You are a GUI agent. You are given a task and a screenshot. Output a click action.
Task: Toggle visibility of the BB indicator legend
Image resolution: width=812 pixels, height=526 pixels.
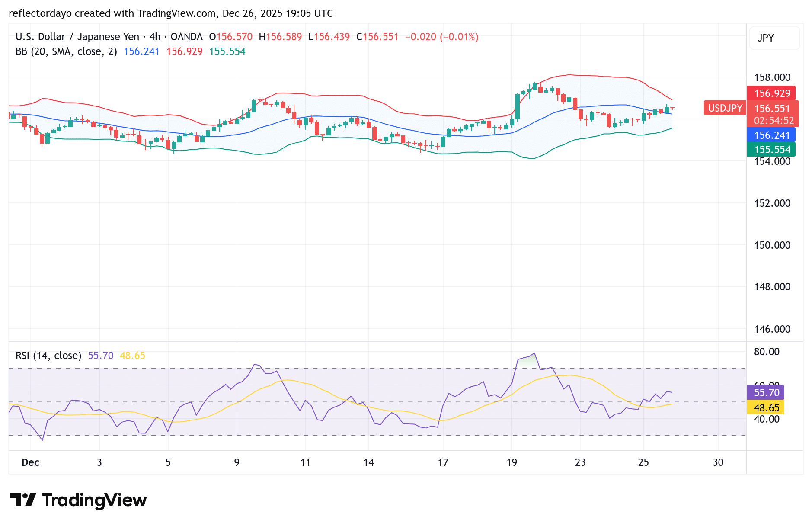65,51
